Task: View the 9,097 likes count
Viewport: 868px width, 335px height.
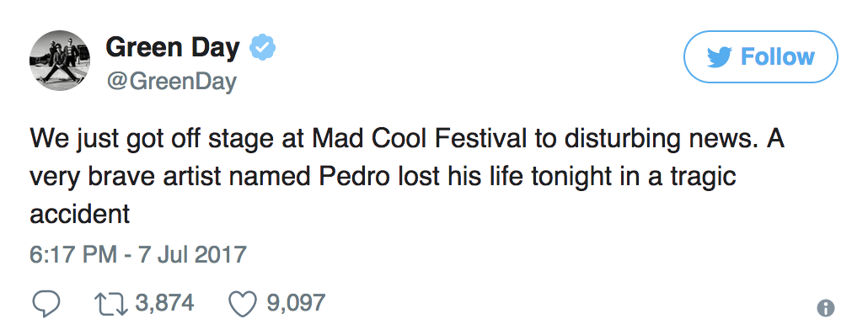Action: (296, 303)
